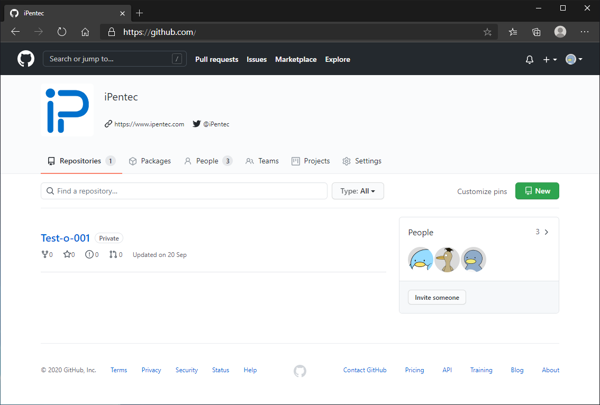Click the Privacy footer link
Screen dimensions: 600x405
[x=151, y=370]
